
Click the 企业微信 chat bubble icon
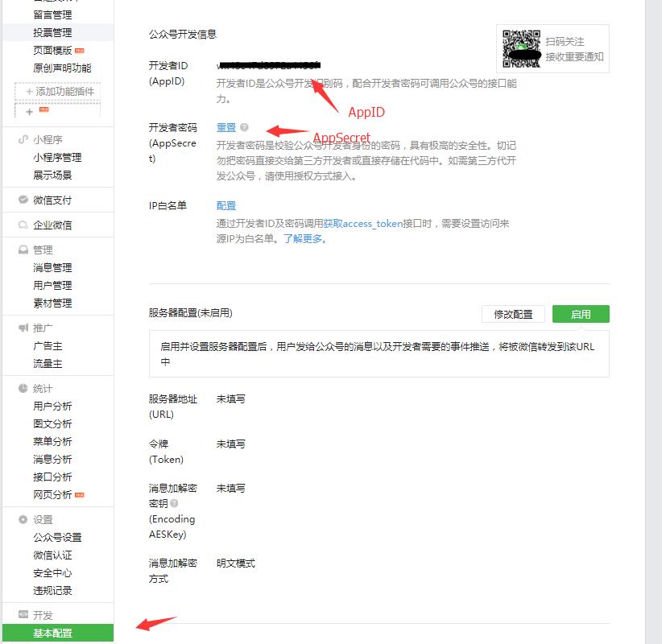pos(23,225)
